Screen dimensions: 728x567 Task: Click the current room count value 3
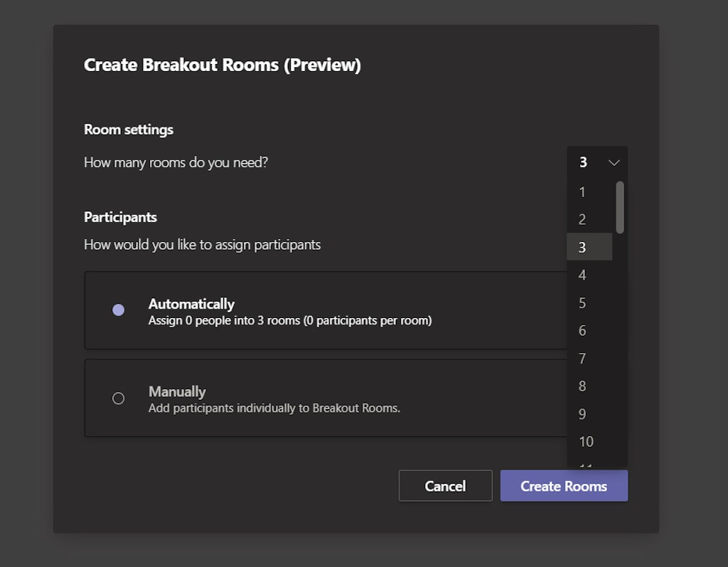(x=583, y=162)
